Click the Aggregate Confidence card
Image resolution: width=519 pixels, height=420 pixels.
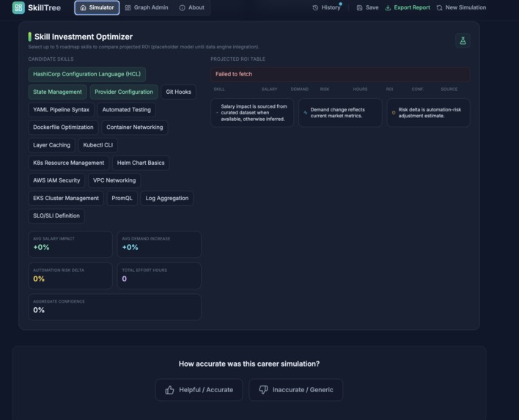(x=115, y=307)
